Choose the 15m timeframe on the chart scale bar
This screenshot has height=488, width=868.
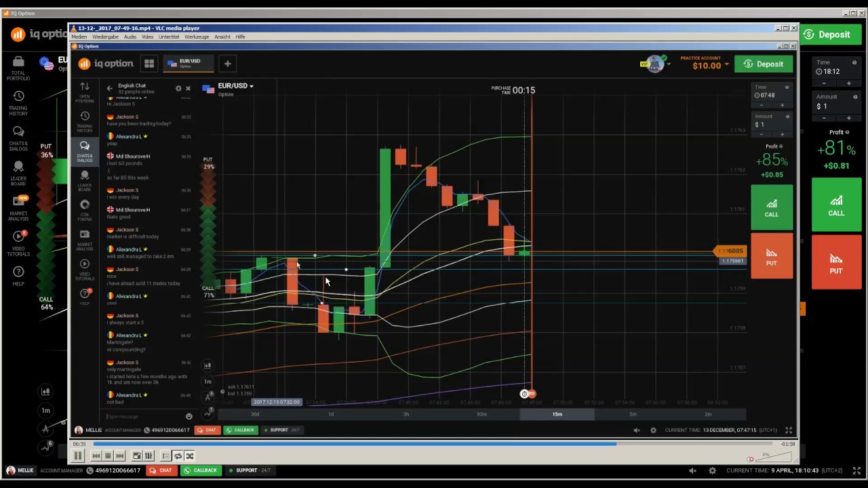coord(557,414)
